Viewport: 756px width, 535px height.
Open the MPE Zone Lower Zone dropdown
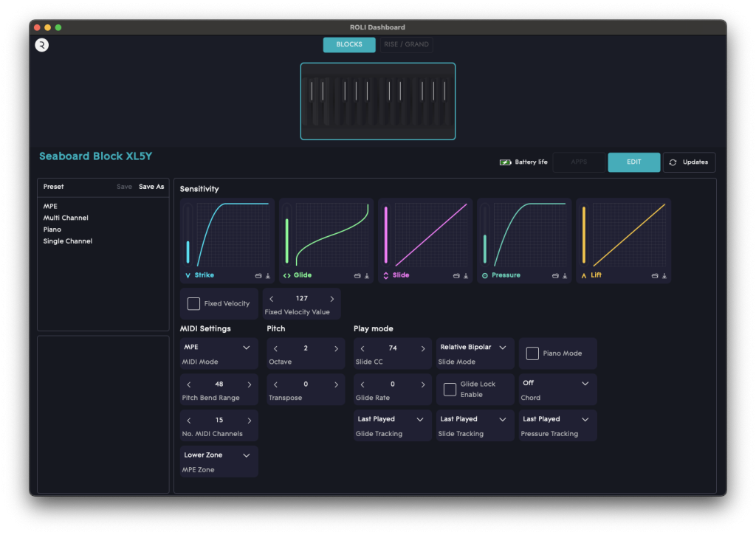click(x=219, y=455)
